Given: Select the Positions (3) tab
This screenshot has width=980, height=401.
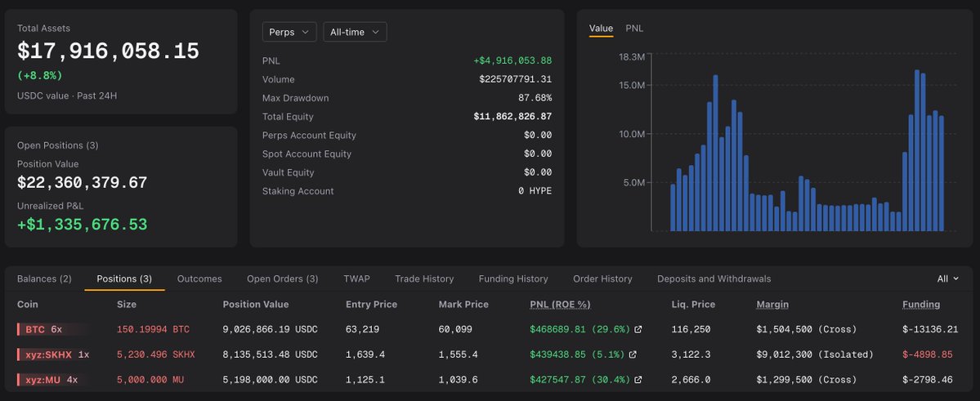Looking at the screenshot, I should pyautogui.click(x=124, y=278).
